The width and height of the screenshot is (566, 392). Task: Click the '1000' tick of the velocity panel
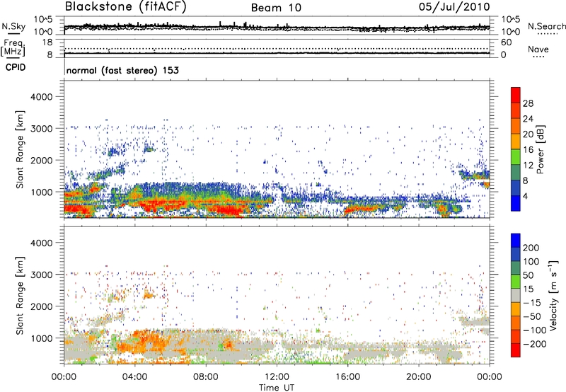[42, 338]
